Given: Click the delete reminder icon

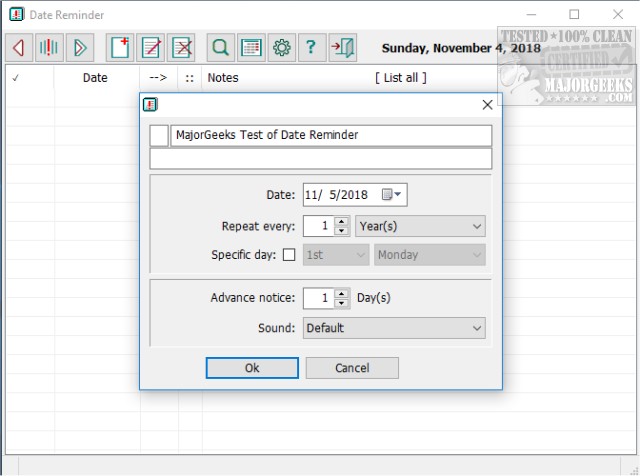Looking at the screenshot, I should point(182,47).
